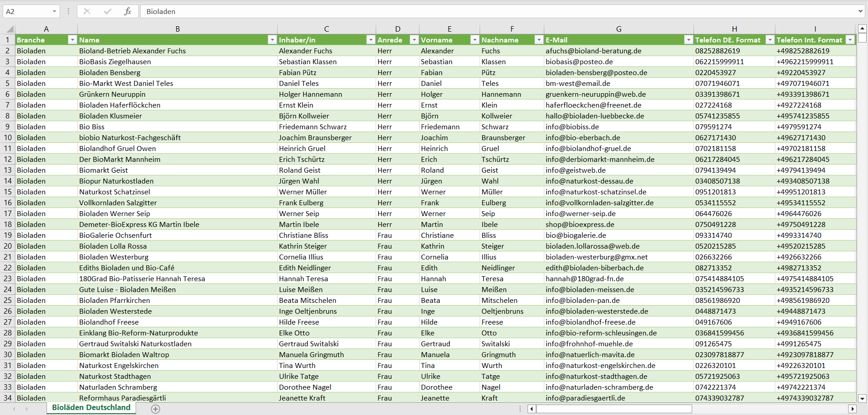This screenshot has height=415, width=868.
Task: Click cell Vollkornladen Salzgitter
Action: 177,203
